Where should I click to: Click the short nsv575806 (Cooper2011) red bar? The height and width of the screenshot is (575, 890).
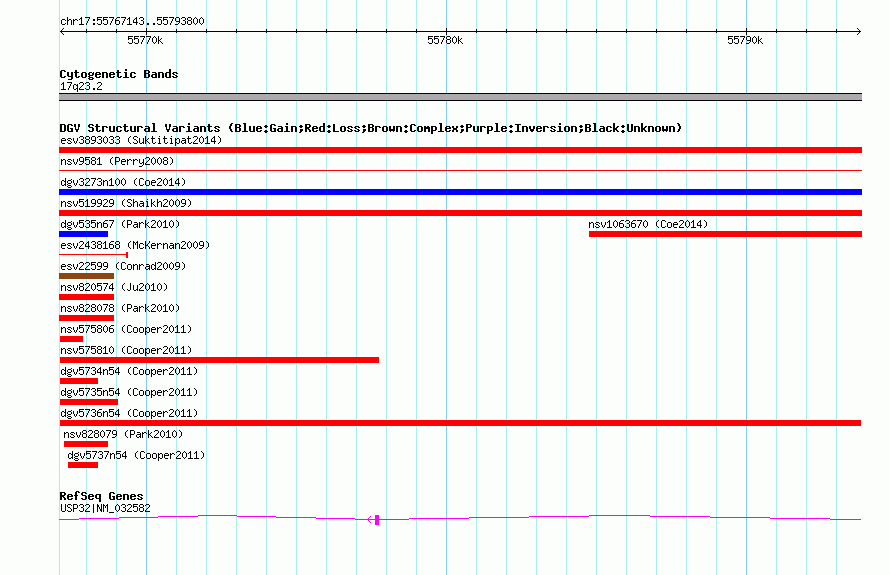pyautogui.click(x=71, y=339)
